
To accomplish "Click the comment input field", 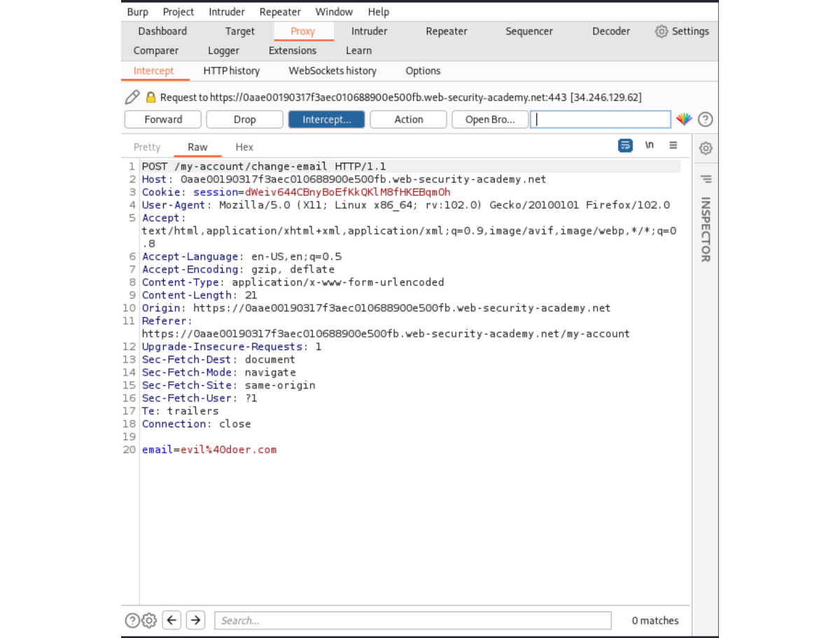I will pos(601,120).
